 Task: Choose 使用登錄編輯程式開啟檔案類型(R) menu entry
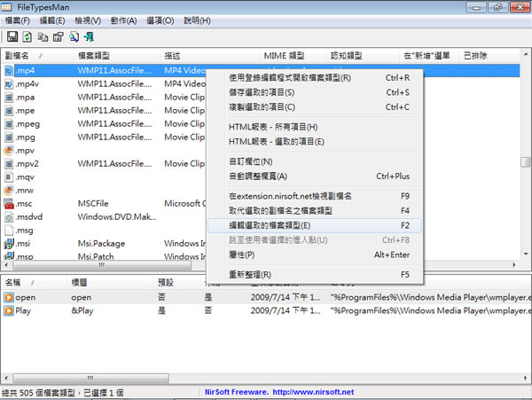[x=315, y=78]
